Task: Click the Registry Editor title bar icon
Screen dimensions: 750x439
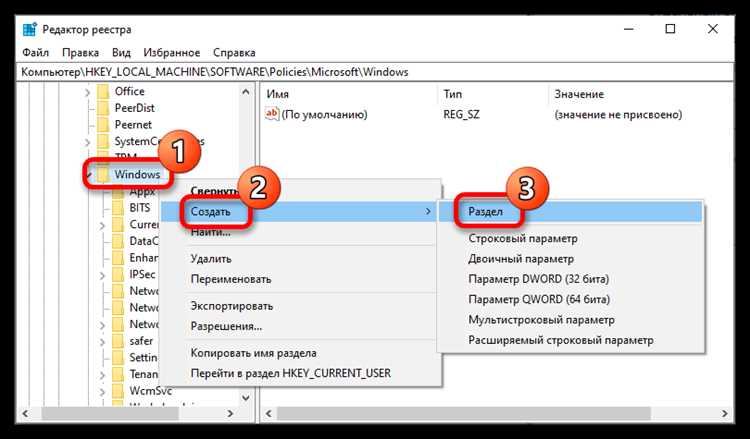Action: pyautogui.click(x=29, y=30)
